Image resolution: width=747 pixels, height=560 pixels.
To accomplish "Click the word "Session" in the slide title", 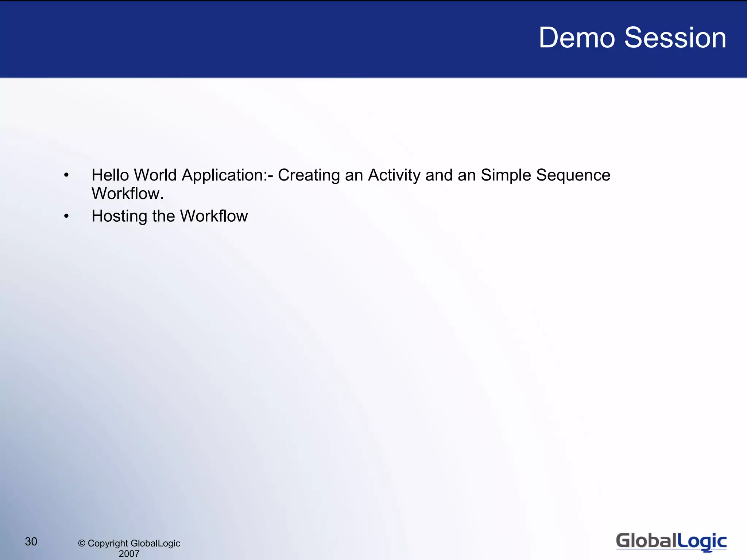I will click(x=675, y=38).
